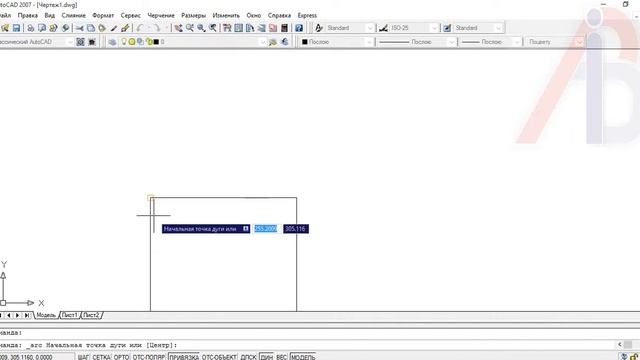Open the Express menu
The width and height of the screenshot is (640, 360).
click(x=307, y=16)
